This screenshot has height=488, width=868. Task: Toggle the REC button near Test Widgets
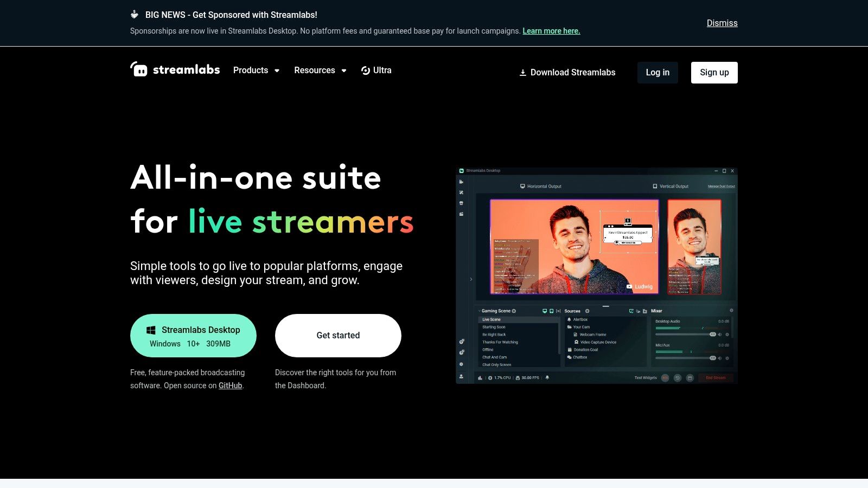pyautogui.click(x=665, y=377)
